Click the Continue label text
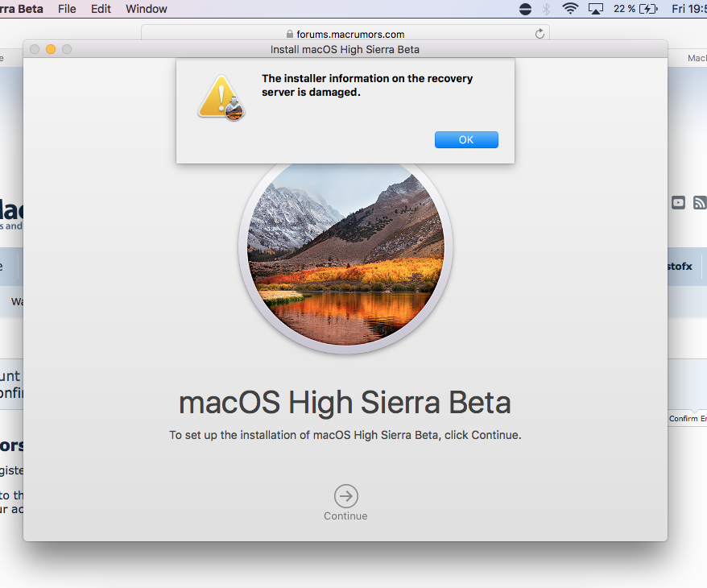The height and width of the screenshot is (588, 707). pos(345,516)
